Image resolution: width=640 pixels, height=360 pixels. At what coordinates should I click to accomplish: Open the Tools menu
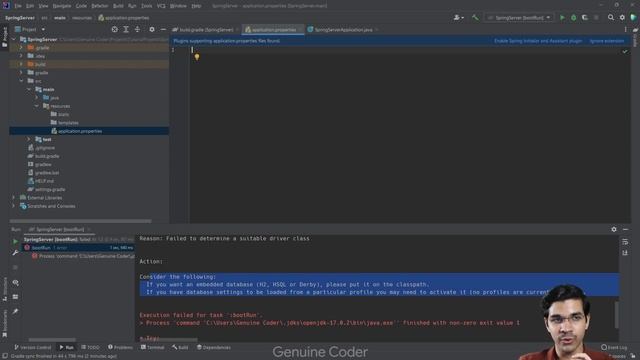point(147,6)
